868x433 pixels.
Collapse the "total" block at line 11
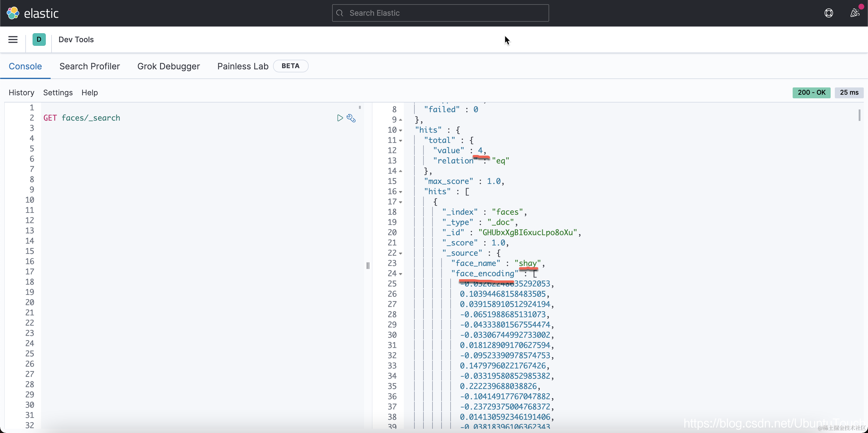click(x=401, y=141)
